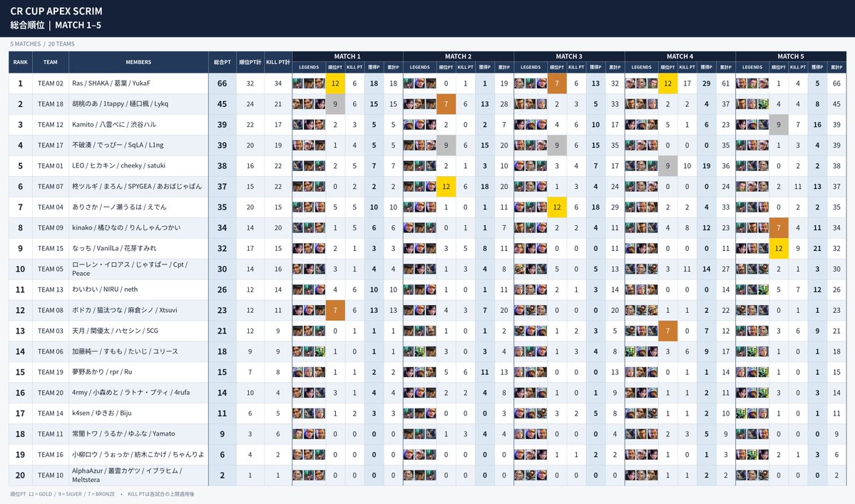Click the 順位PT計 column header
The image size is (855, 504).
[x=250, y=62]
